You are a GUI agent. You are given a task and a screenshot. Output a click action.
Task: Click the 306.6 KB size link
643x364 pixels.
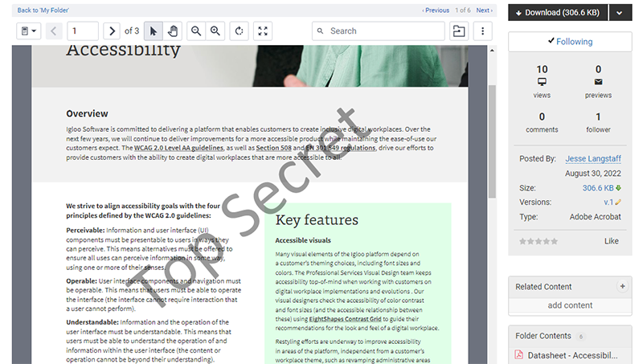[x=598, y=188]
